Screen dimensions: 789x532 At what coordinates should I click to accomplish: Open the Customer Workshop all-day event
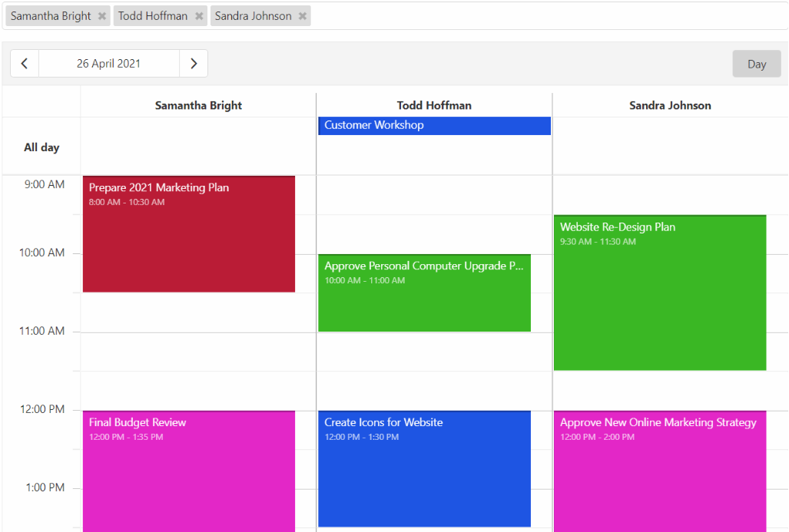434,126
